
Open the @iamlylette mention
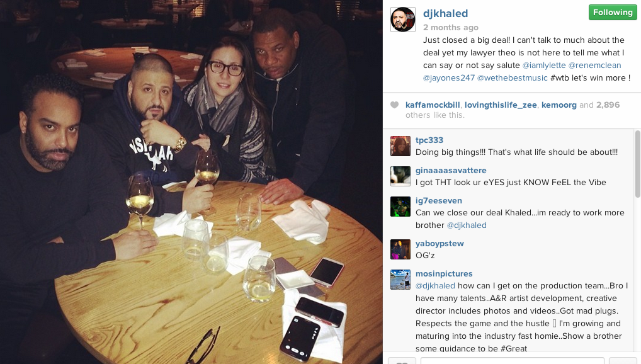click(x=544, y=65)
